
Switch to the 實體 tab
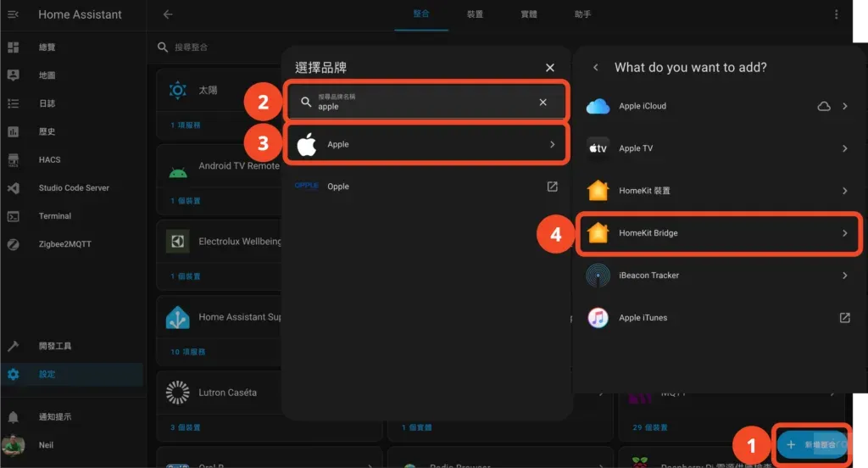coord(529,14)
